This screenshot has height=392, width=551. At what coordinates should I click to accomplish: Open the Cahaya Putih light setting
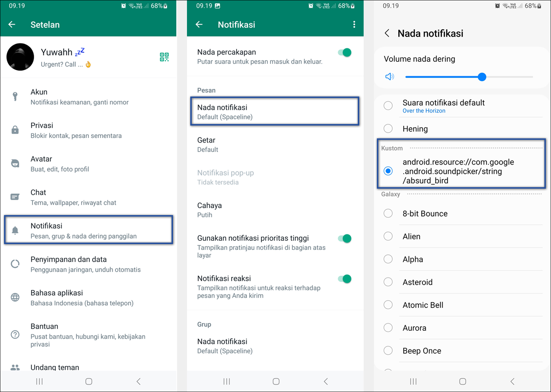tap(275, 210)
